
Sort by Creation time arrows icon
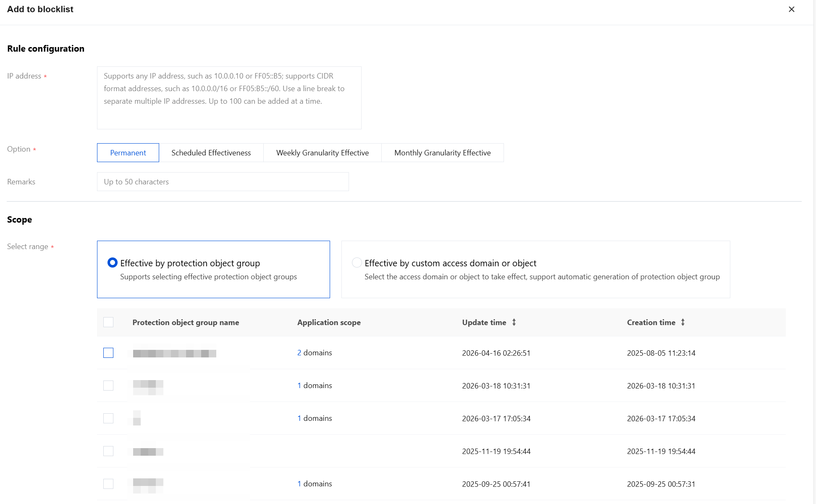(682, 322)
